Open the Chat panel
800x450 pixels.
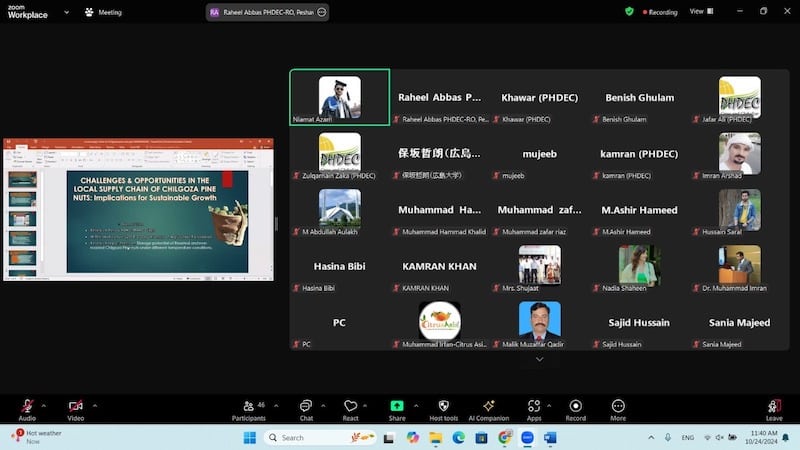point(306,406)
